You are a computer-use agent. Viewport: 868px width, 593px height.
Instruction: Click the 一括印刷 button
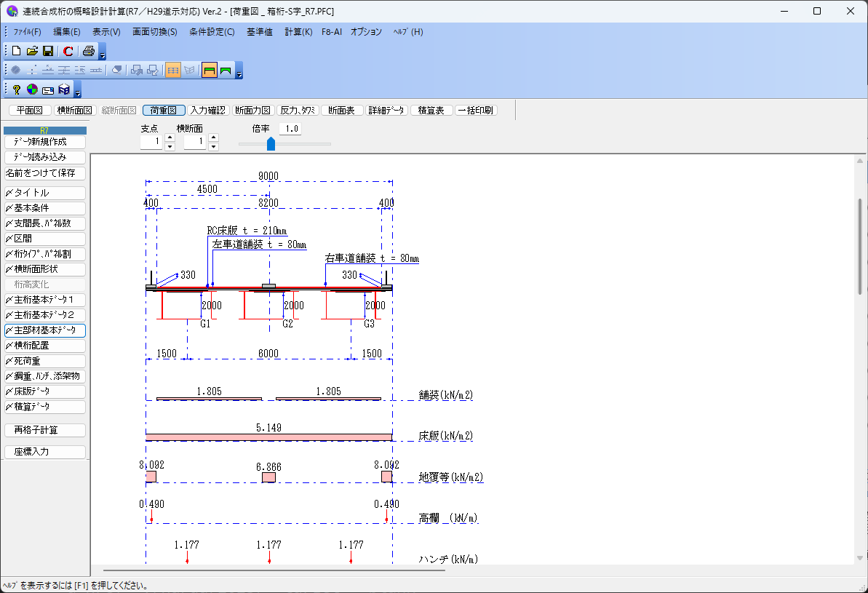pyautogui.click(x=476, y=110)
